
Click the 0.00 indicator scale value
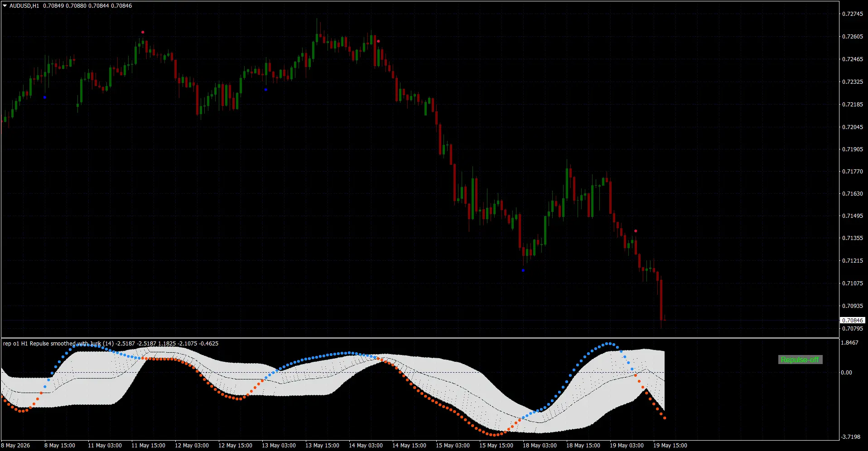846,373
